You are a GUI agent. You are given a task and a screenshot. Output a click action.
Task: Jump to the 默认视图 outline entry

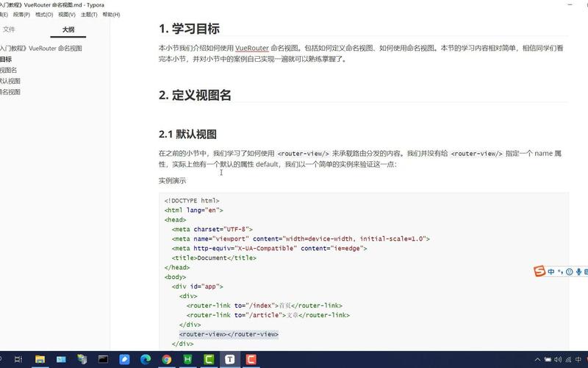(10, 81)
